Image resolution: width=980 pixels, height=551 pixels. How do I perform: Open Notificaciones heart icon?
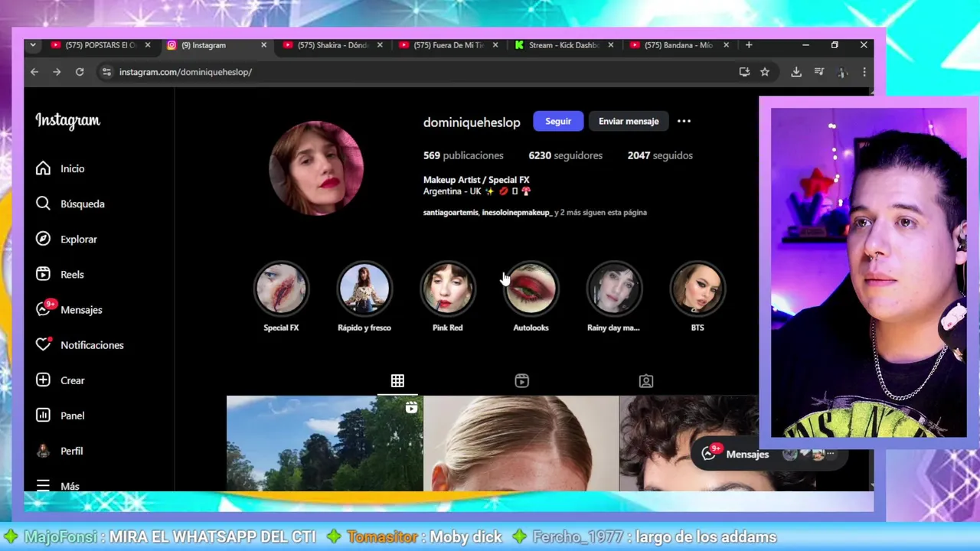pyautogui.click(x=44, y=345)
